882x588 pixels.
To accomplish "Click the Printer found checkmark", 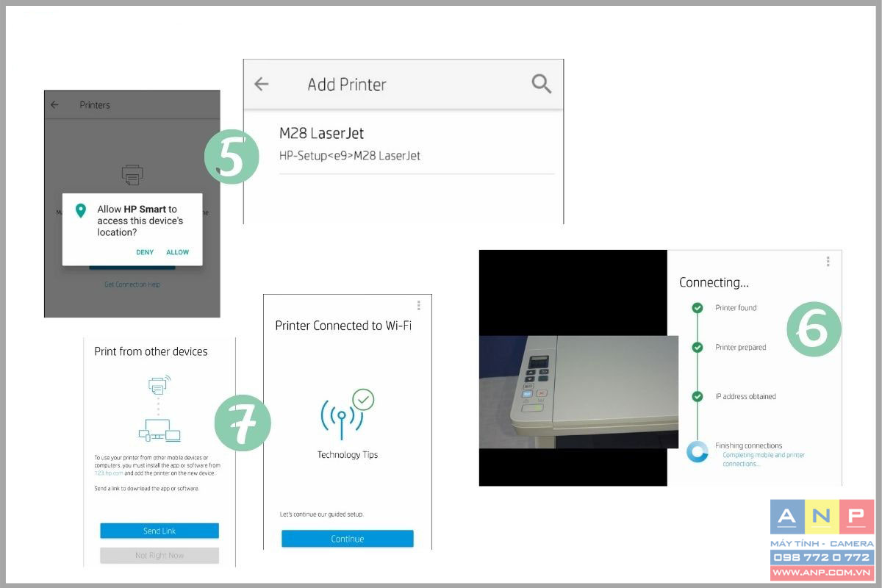I will point(698,308).
